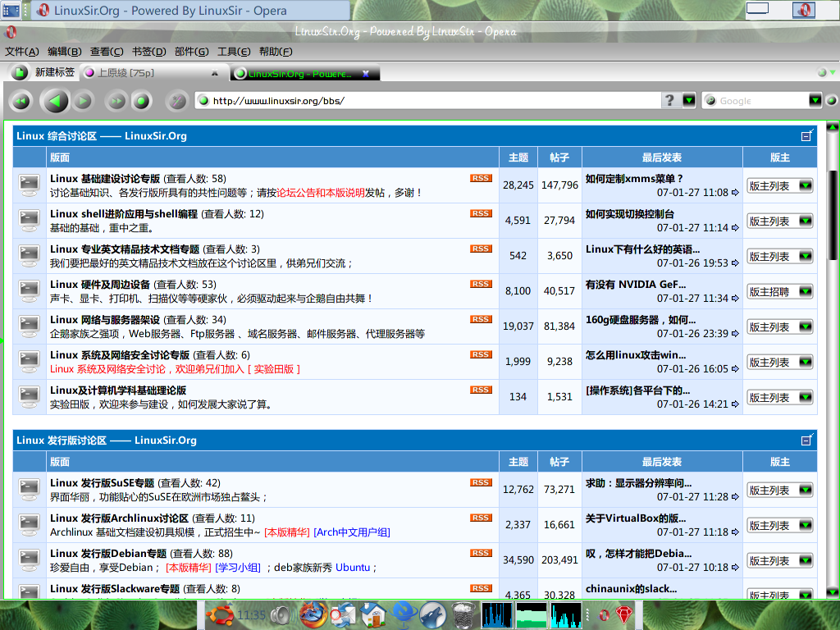
Task: Open the trash can in the dock
Action: tap(463, 615)
